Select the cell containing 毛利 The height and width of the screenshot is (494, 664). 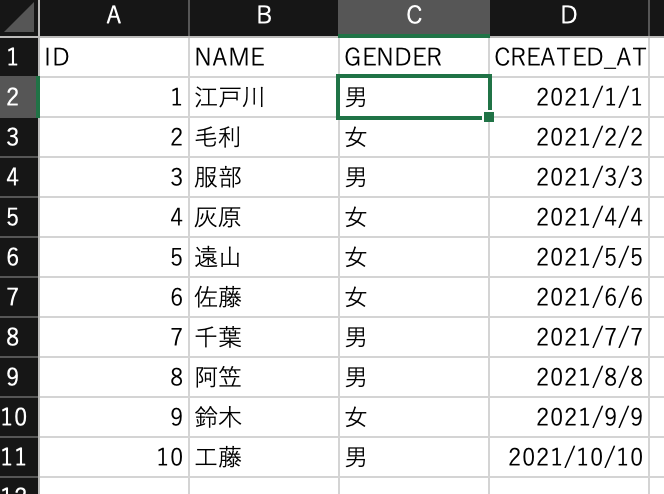tap(263, 137)
